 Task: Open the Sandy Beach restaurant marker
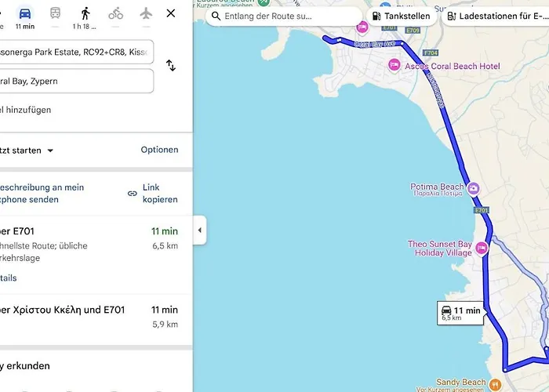(x=495, y=384)
